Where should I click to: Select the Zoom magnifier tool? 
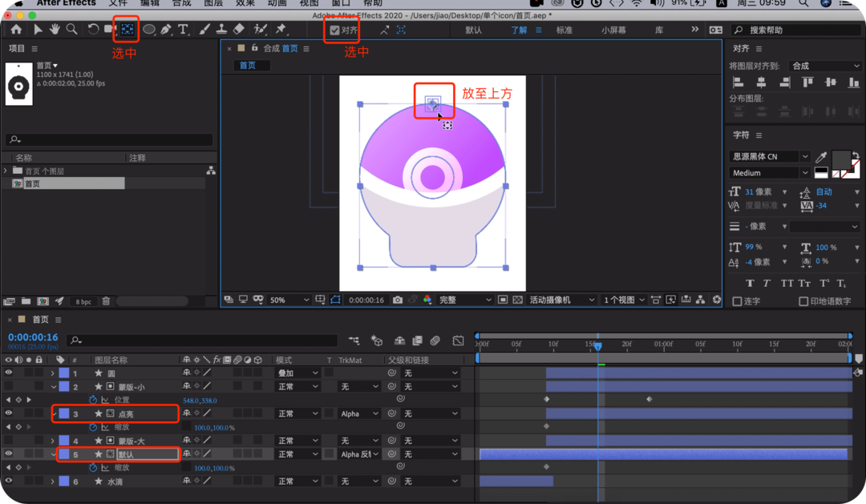point(72,30)
